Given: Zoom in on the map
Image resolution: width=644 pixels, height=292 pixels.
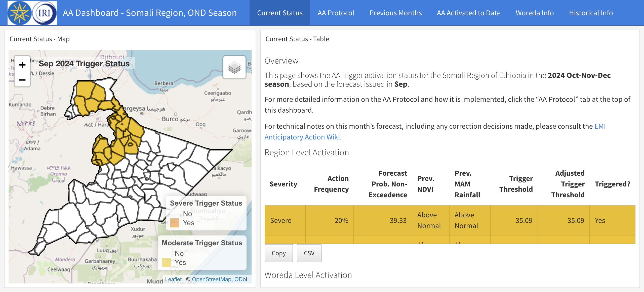Looking at the screenshot, I should click(x=22, y=65).
